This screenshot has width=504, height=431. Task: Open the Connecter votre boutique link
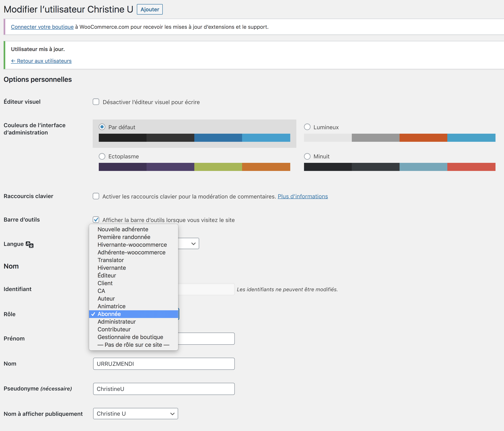coord(42,27)
